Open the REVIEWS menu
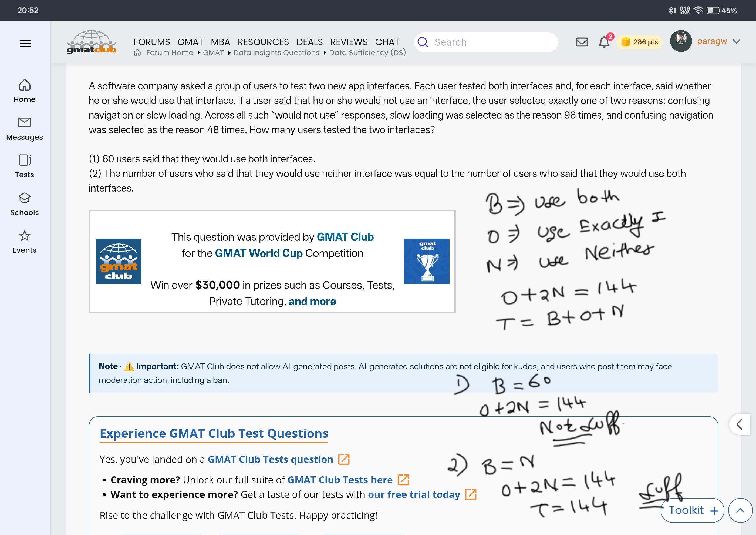The image size is (756, 535). click(x=349, y=42)
